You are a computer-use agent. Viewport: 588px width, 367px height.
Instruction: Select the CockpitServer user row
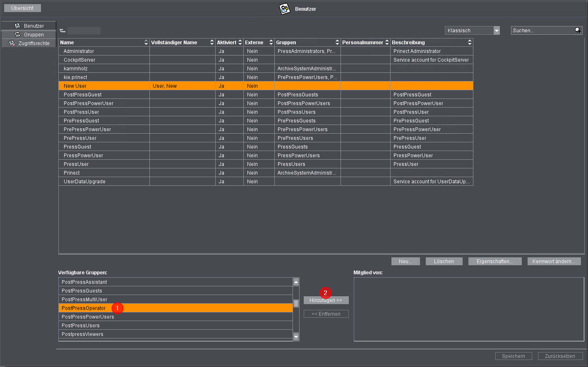(x=266, y=60)
